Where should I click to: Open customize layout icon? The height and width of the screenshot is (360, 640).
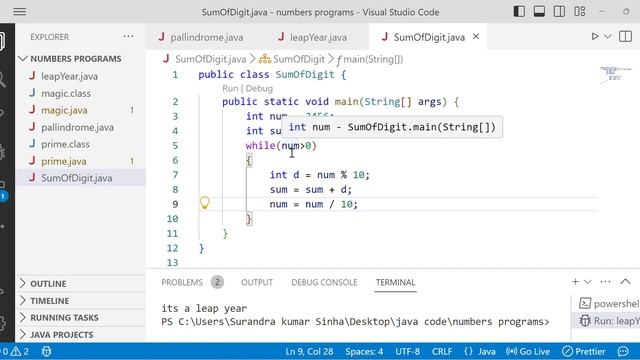click(580, 11)
